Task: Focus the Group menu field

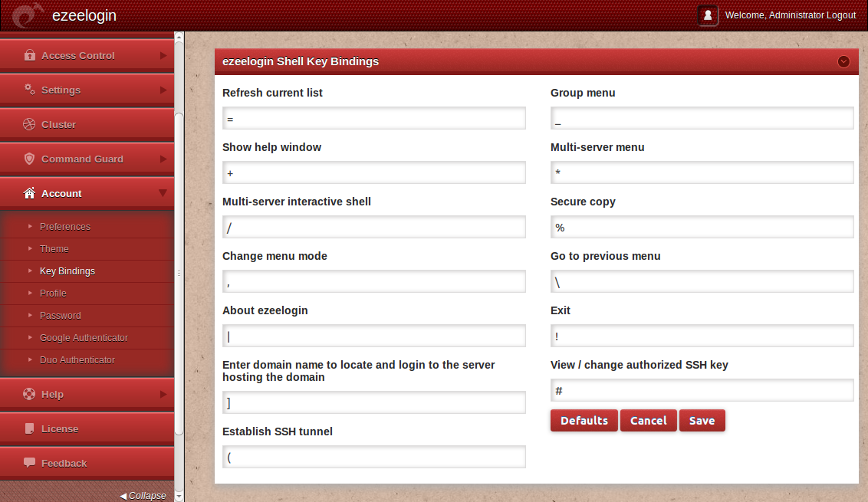Action: pos(702,119)
